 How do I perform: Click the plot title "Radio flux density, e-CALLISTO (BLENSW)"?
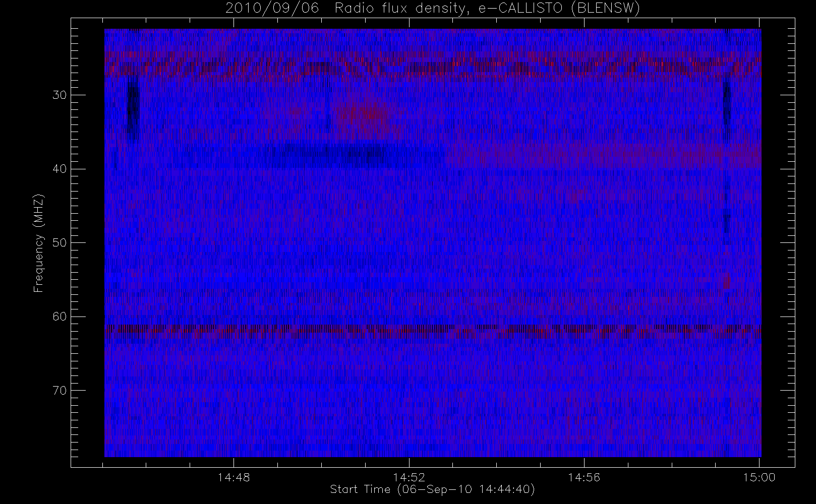click(x=487, y=9)
